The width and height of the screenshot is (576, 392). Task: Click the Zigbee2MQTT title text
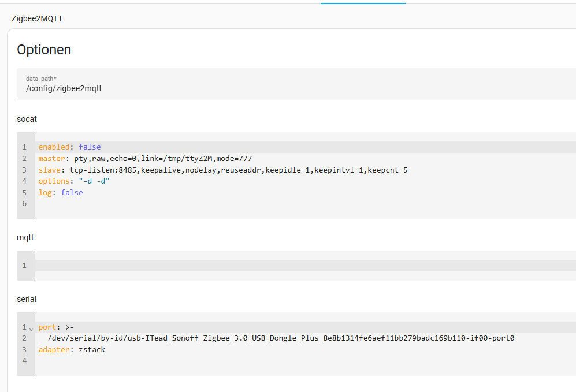tap(37, 18)
